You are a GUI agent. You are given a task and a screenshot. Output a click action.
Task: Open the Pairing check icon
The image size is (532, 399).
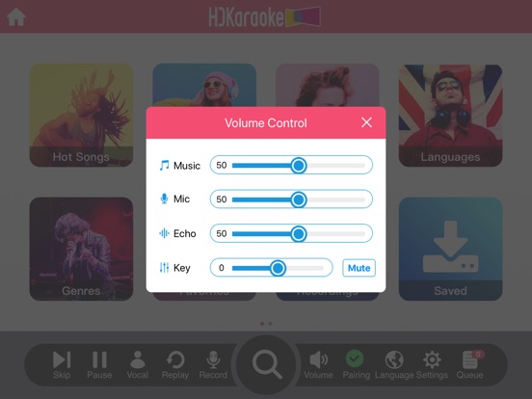(x=356, y=364)
